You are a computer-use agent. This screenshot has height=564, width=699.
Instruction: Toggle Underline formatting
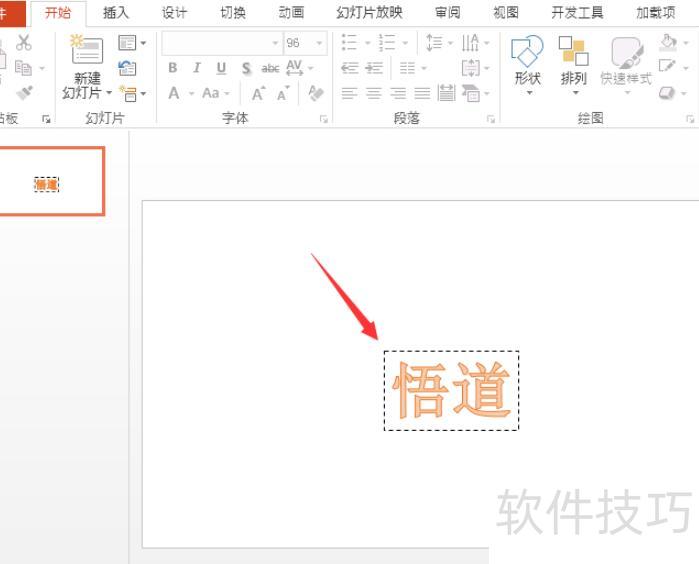(221, 68)
